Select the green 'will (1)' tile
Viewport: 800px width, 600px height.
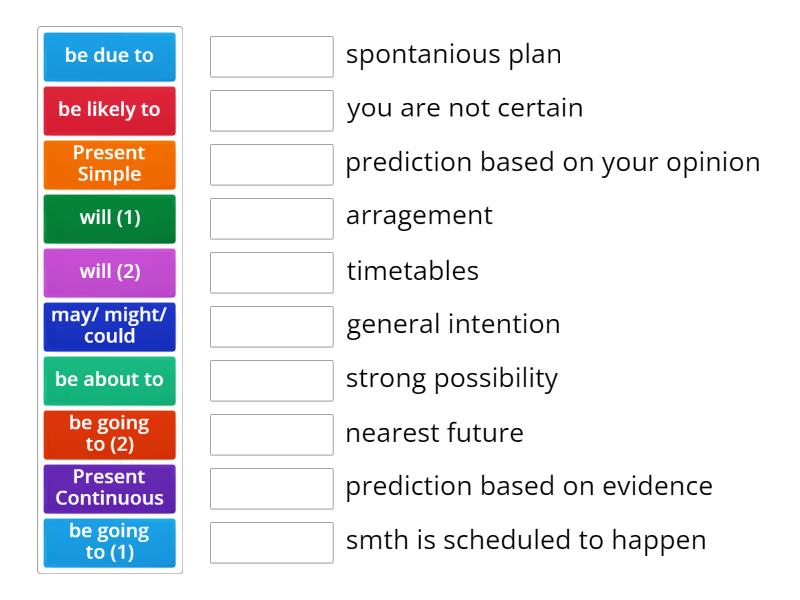coord(109,218)
